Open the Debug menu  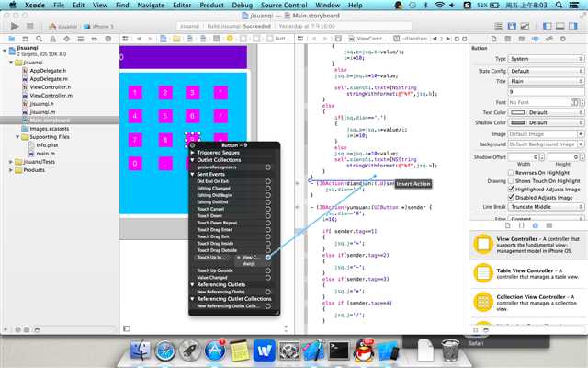[x=243, y=5]
